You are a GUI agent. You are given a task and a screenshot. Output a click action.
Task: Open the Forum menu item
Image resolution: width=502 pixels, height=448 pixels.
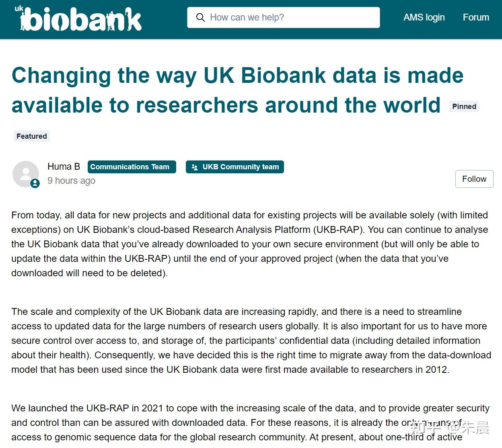pyautogui.click(x=476, y=17)
